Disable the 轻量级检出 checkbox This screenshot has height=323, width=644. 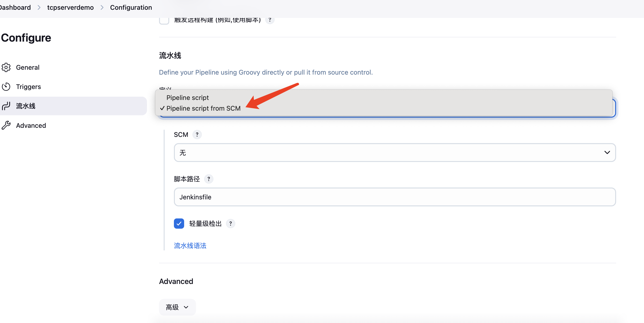[179, 224]
